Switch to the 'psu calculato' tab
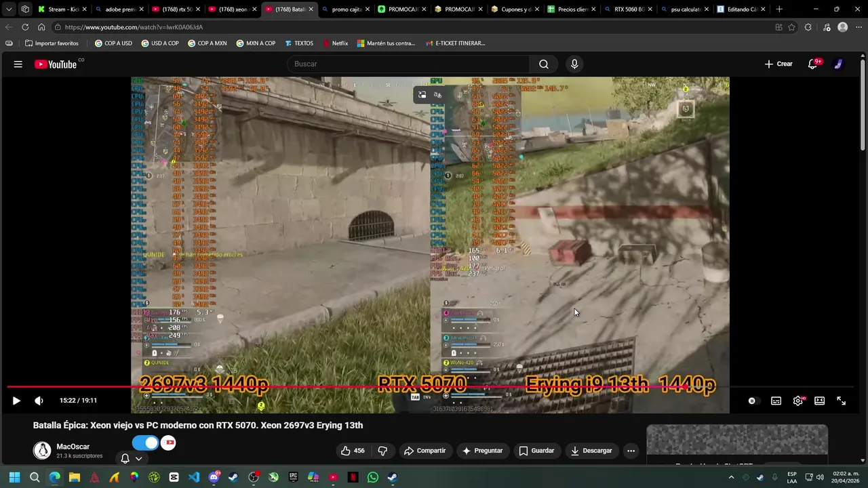Screen dimensions: 868x488 point(685,9)
